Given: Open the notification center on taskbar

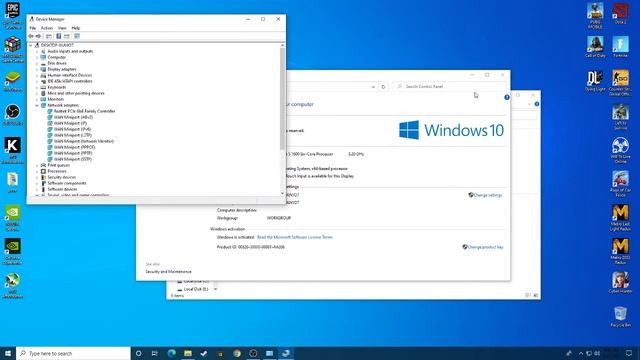Looking at the screenshot, I should 629,353.
